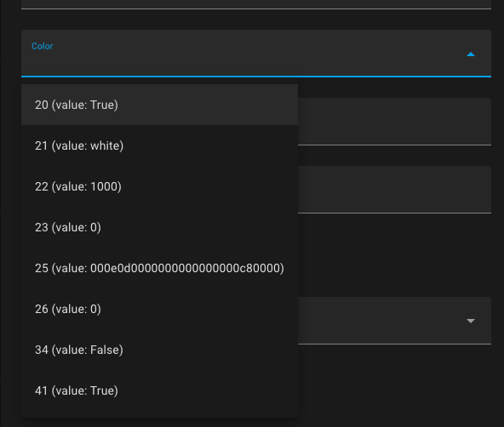Viewport: 504px width, 427px height.
Task: Click the partially visible field above Color
Action: coord(256,4)
